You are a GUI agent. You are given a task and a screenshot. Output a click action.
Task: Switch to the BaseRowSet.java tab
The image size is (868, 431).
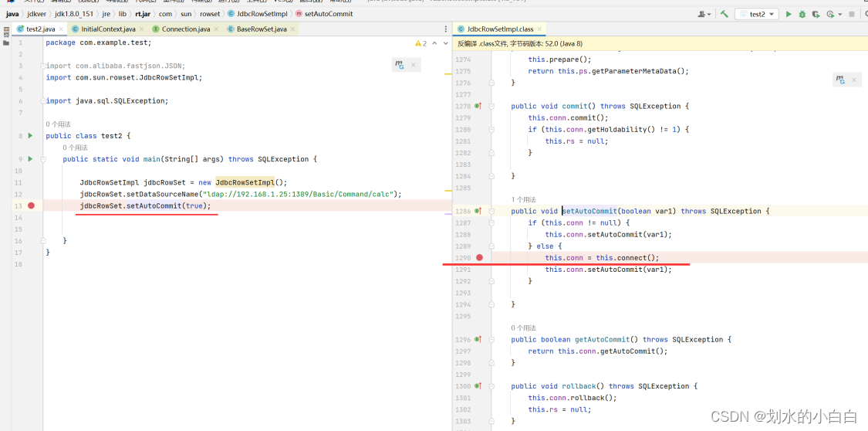[x=261, y=29]
